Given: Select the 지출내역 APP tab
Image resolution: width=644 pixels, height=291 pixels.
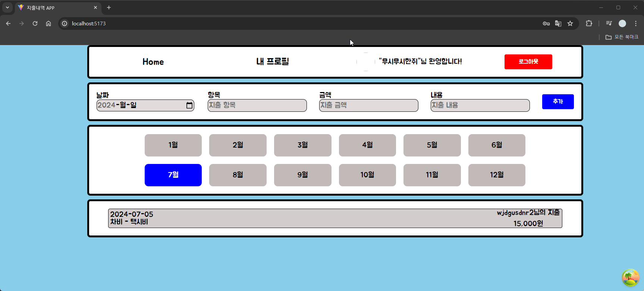Looking at the screenshot, I should coord(58,8).
